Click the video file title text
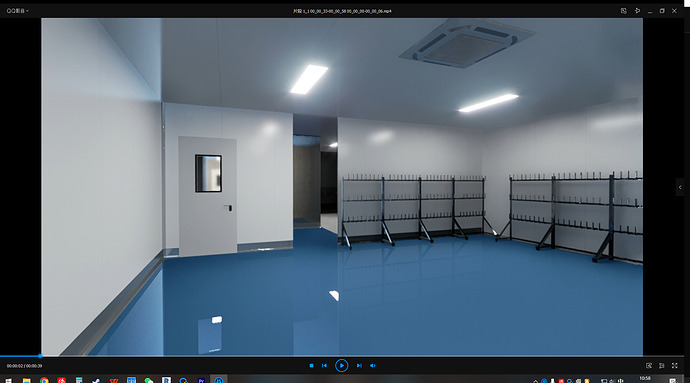 (342, 11)
